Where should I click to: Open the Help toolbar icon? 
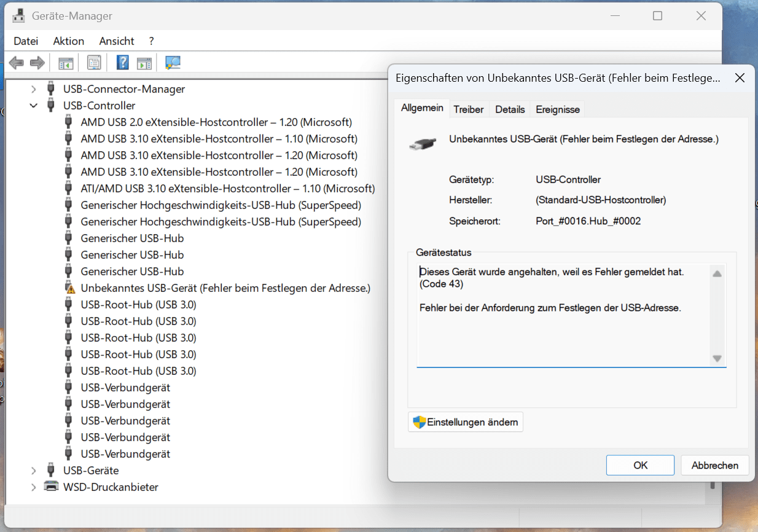pos(122,63)
